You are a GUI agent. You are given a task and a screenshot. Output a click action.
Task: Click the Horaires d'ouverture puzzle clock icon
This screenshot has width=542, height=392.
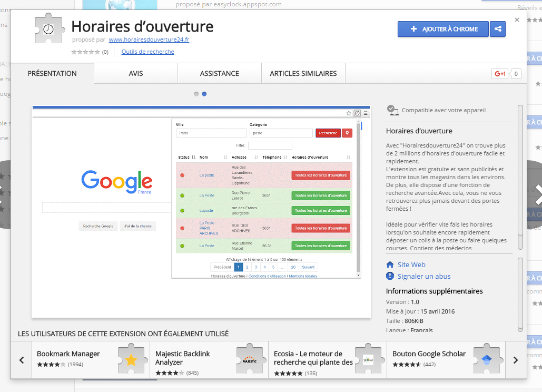50,28
